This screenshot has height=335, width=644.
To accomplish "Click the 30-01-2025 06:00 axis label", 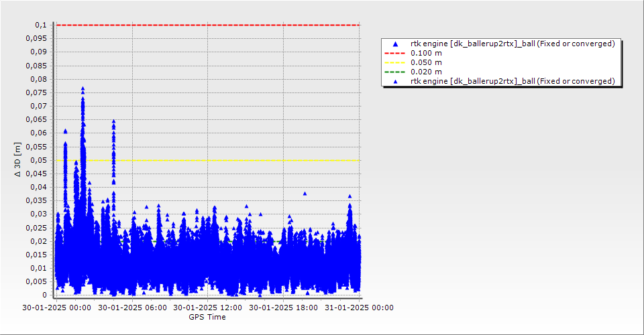I will pos(132,308).
